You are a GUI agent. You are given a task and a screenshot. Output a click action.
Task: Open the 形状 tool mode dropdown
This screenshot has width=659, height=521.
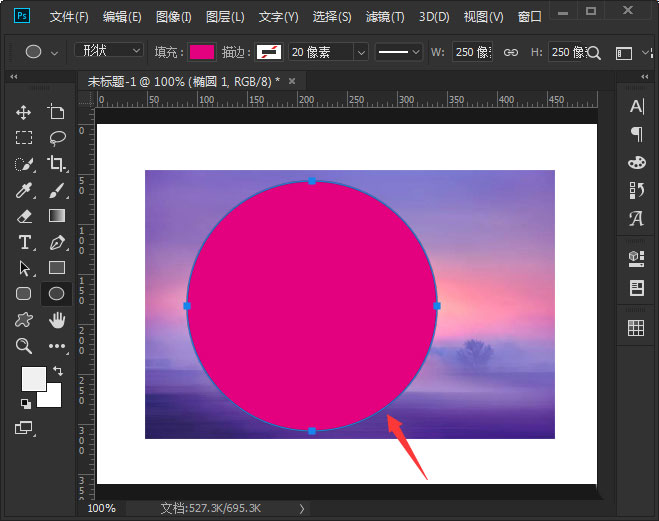pyautogui.click(x=109, y=51)
